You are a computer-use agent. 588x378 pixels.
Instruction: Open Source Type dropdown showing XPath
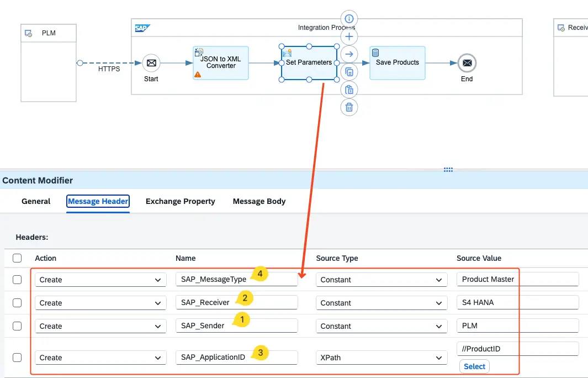coord(382,358)
